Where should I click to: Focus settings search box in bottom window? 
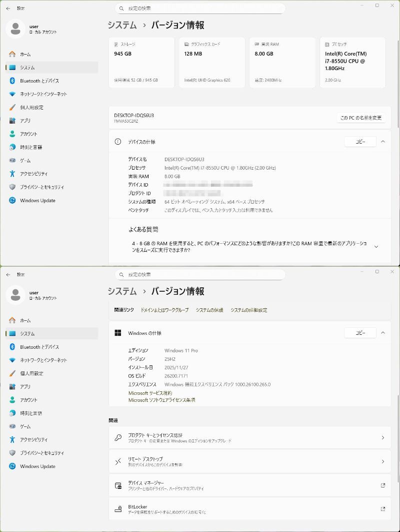(200, 274)
